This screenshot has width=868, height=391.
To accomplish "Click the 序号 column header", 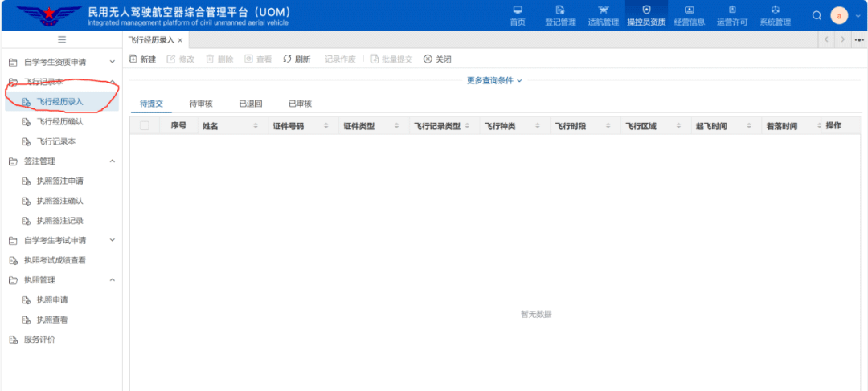I will click(x=178, y=125).
